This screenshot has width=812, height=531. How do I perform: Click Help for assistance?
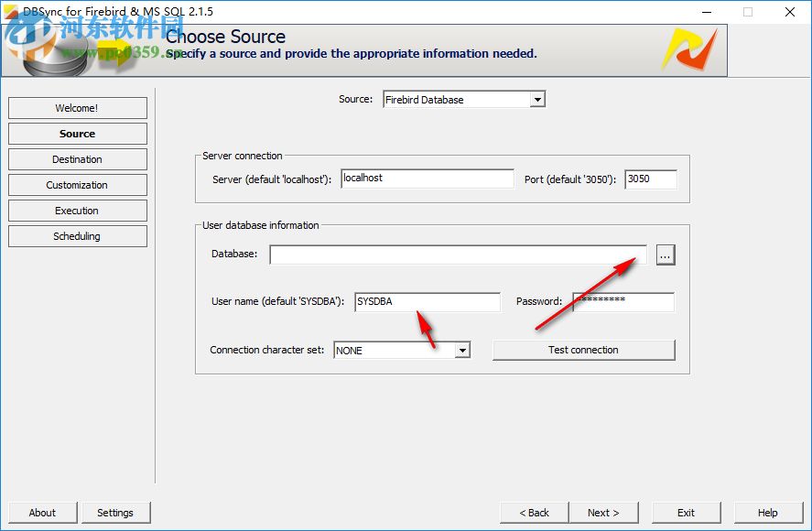[768, 513]
